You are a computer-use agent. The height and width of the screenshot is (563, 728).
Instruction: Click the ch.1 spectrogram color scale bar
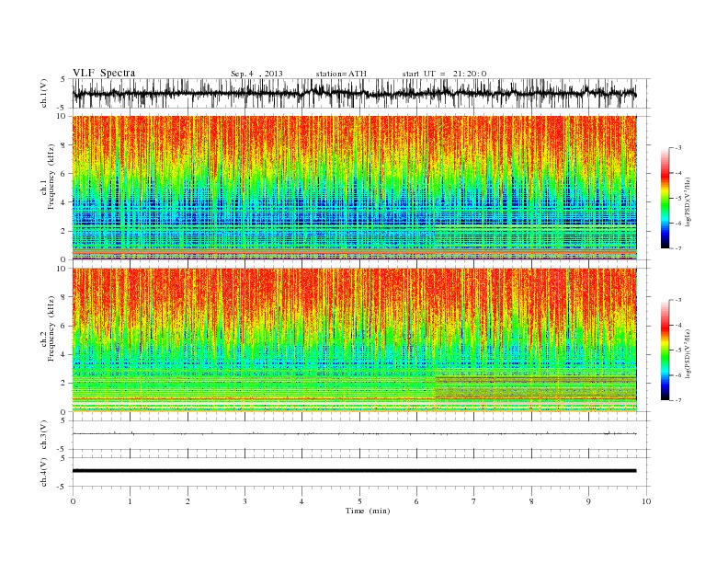(x=665, y=199)
